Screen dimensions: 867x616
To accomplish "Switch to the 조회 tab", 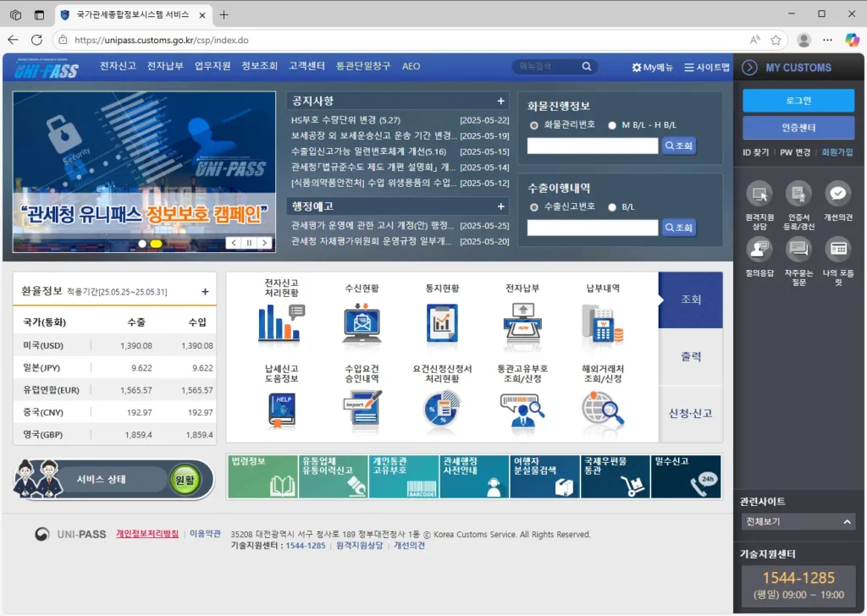I will (x=691, y=300).
